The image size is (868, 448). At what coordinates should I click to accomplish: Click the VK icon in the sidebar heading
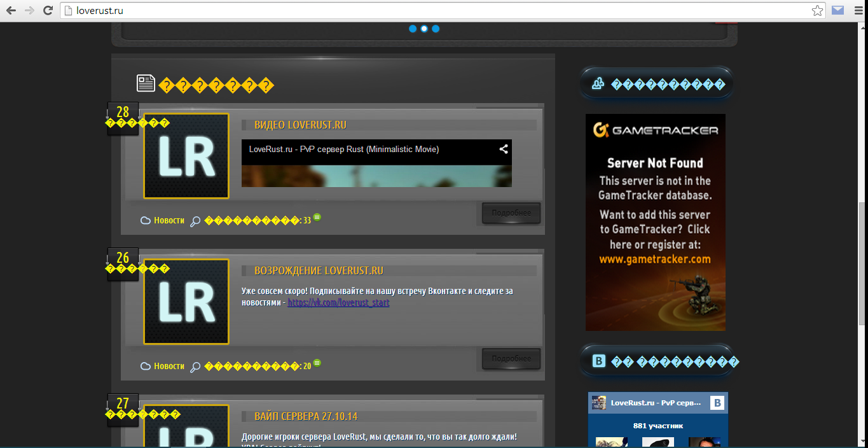[598, 361]
